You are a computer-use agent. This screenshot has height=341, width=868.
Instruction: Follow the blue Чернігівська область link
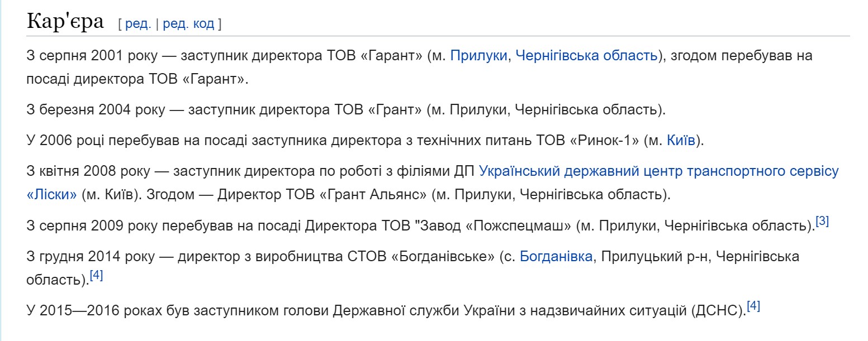(x=586, y=56)
